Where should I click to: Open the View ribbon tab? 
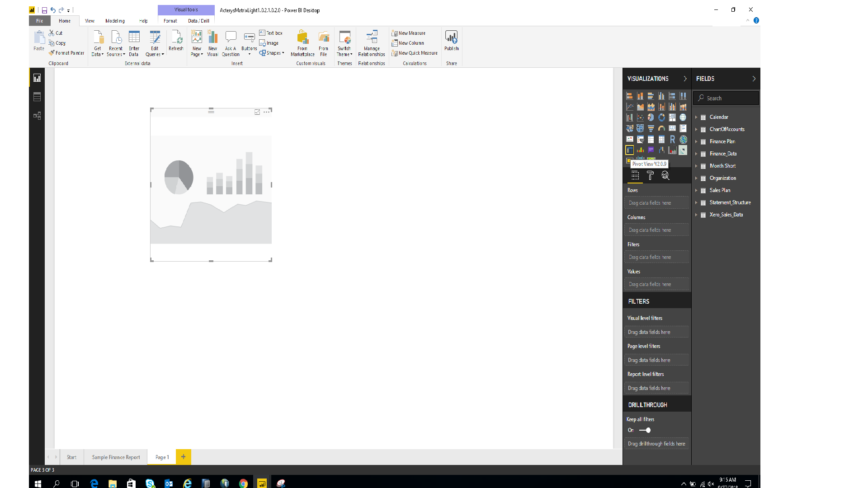(90, 21)
